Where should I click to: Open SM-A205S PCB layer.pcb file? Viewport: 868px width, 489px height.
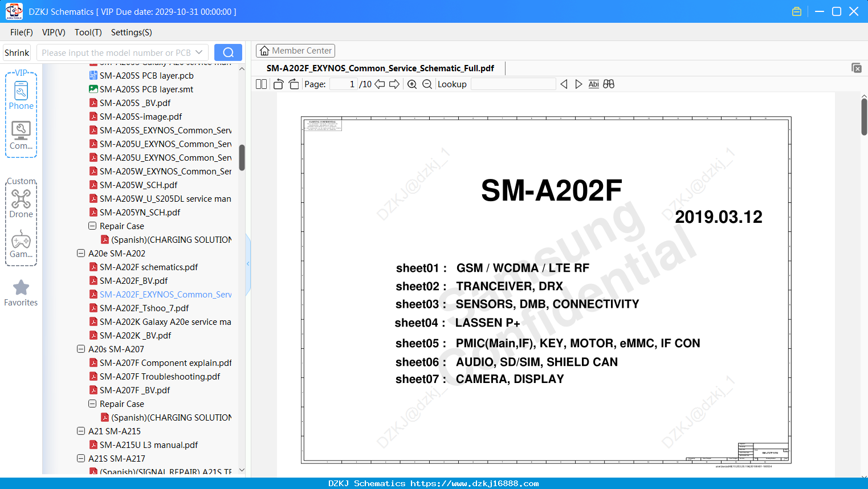146,75
